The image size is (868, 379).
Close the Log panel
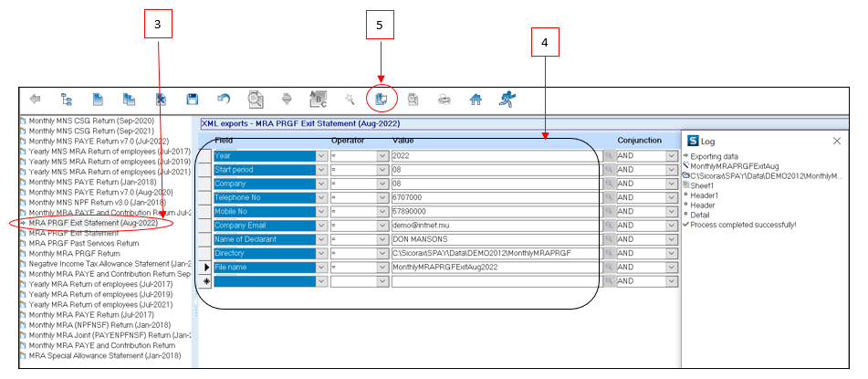coord(836,141)
